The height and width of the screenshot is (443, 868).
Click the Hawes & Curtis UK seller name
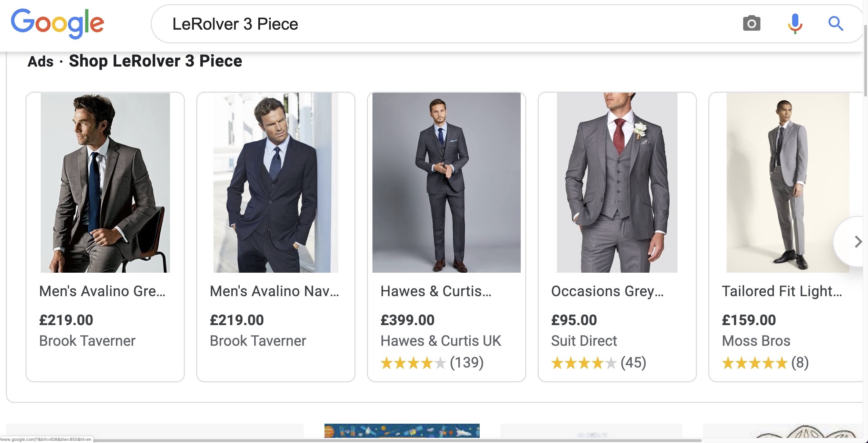click(441, 341)
